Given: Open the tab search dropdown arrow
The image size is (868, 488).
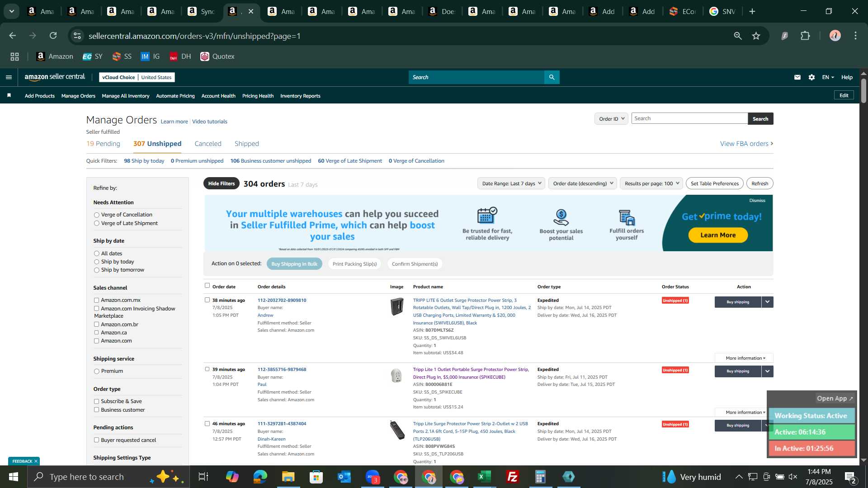Looking at the screenshot, I should (12, 11).
